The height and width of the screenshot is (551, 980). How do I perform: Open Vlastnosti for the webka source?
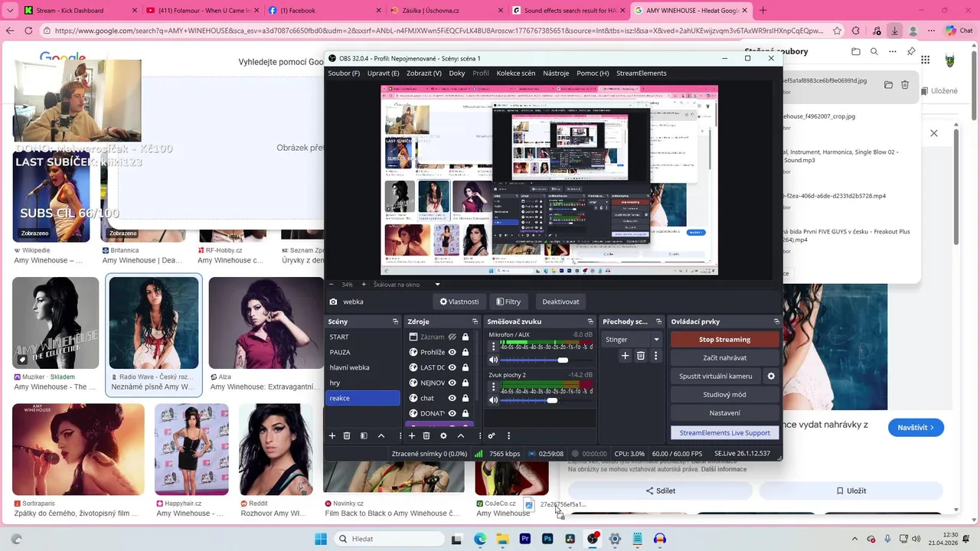[x=459, y=302]
